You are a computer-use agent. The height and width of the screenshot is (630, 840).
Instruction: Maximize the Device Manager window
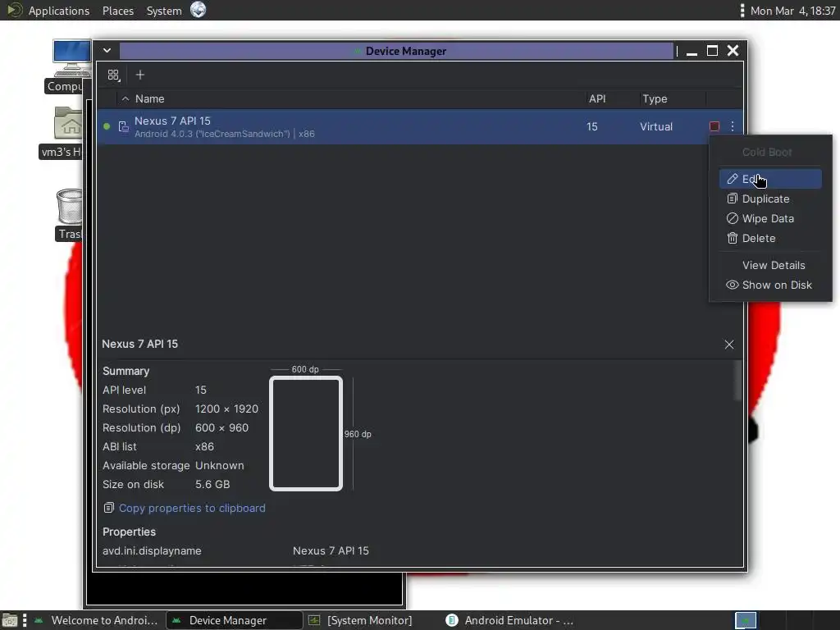tap(712, 51)
